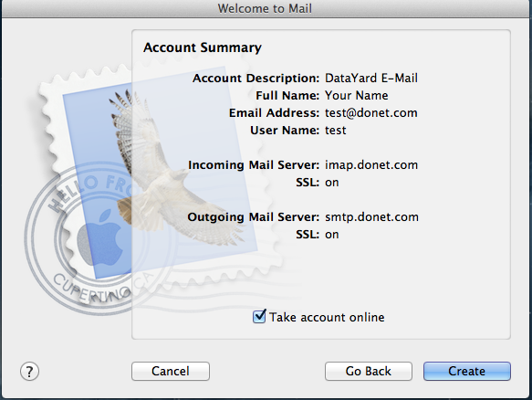532x400 pixels.
Task: Go Back to the previous setup step
Action: [369, 371]
